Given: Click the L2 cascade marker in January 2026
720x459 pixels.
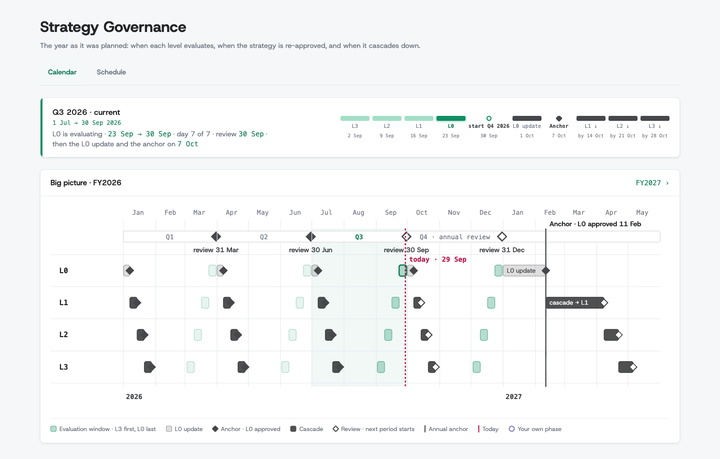Looking at the screenshot, I should [x=142, y=335].
